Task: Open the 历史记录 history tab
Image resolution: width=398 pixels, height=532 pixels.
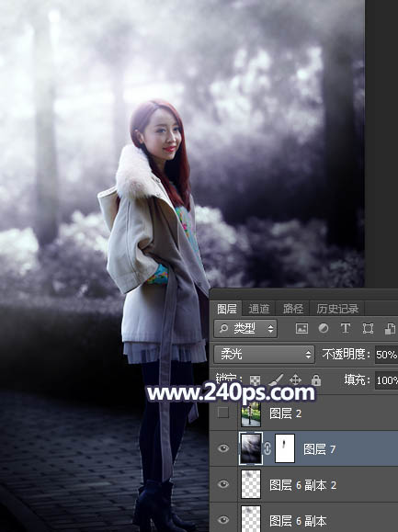Action: tap(337, 309)
